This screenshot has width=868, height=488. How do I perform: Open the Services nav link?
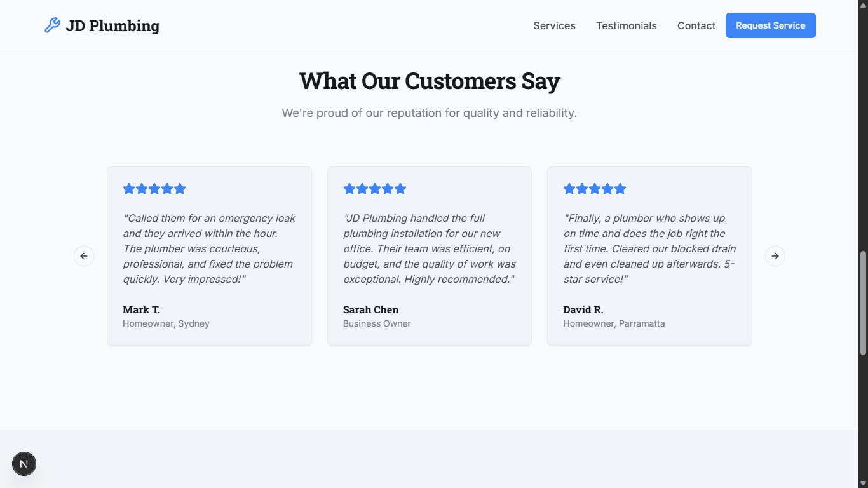tap(554, 25)
